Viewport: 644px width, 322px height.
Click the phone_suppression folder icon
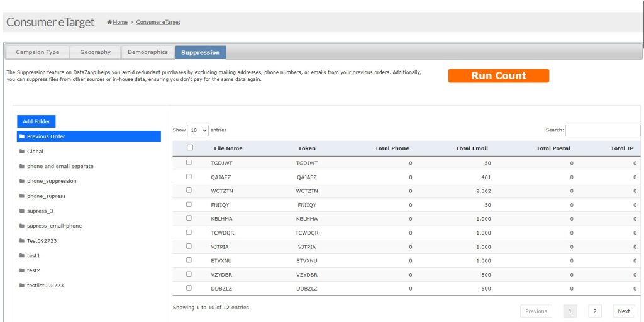22,181
